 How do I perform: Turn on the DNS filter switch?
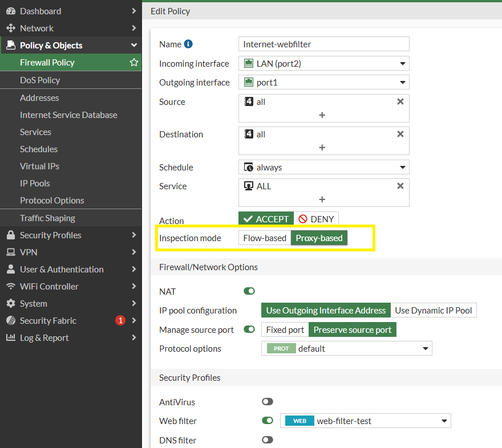click(267, 440)
